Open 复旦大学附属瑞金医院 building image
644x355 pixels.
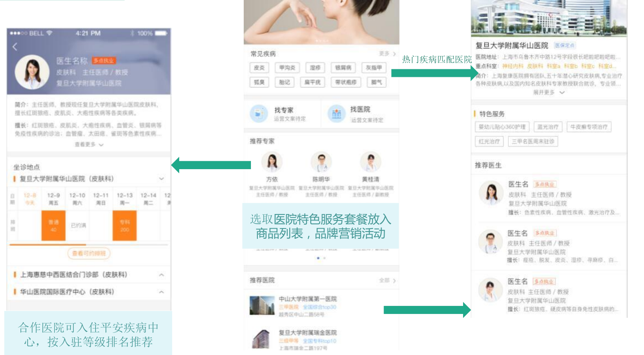[262, 339]
